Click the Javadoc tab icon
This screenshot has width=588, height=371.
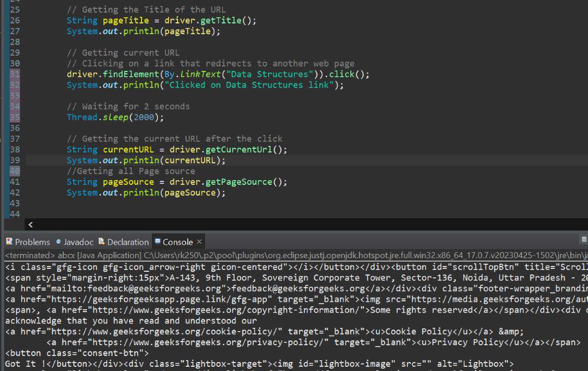[x=59, y=241]
